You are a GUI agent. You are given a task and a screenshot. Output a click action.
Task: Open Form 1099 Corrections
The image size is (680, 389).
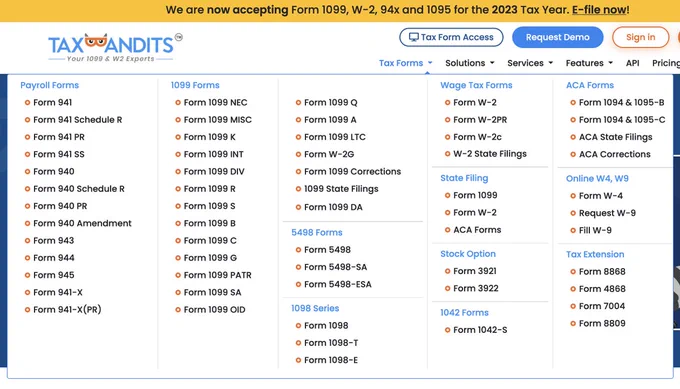pyautogui.click(x=353, y=172)
